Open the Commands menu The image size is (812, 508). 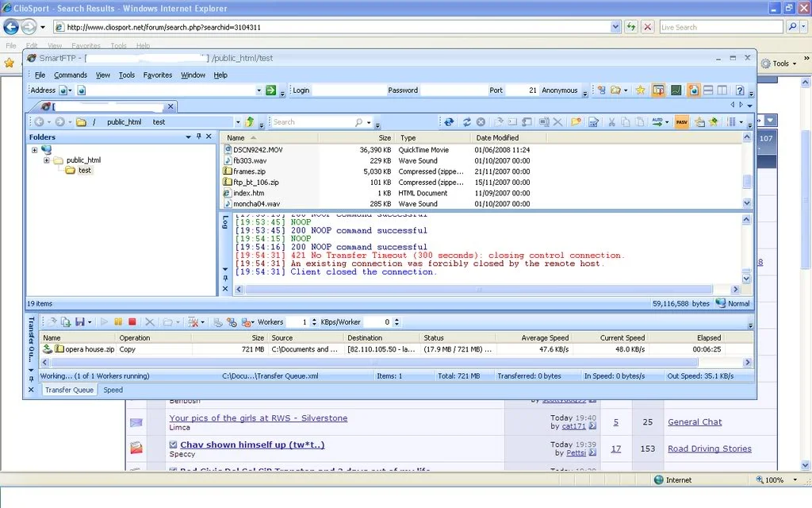point(71,75)
